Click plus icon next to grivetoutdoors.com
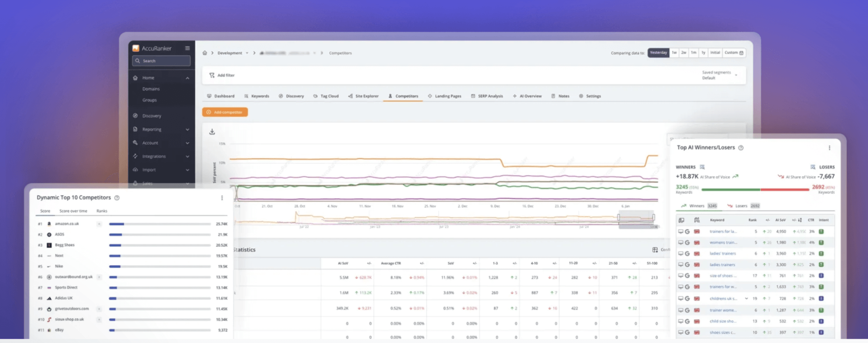868x343 pixels. pos(99,309)
